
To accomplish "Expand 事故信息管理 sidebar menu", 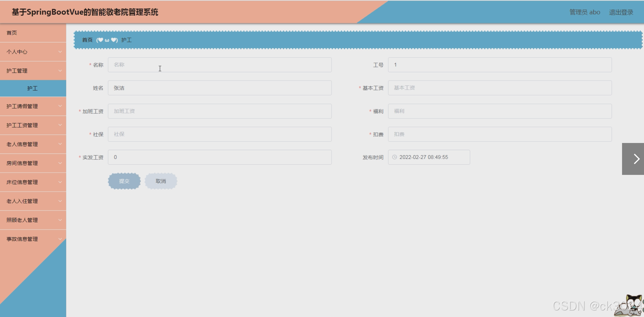I will point(33,239).
